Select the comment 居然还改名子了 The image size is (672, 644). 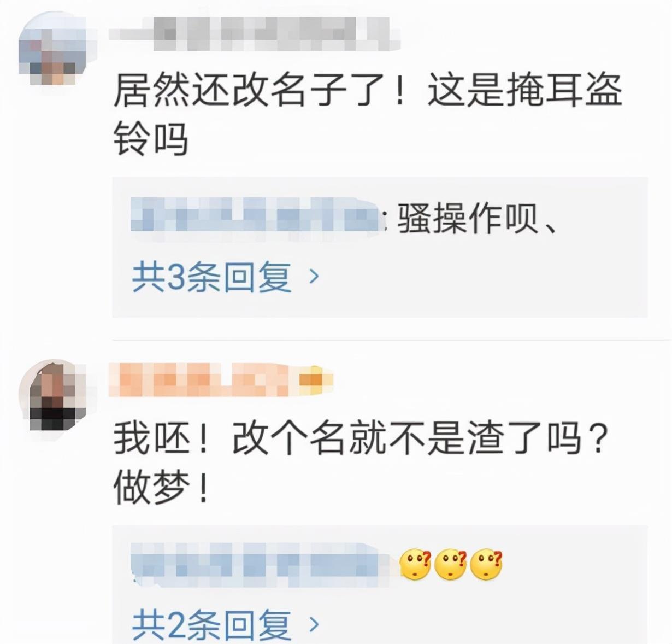pos(368,114)
